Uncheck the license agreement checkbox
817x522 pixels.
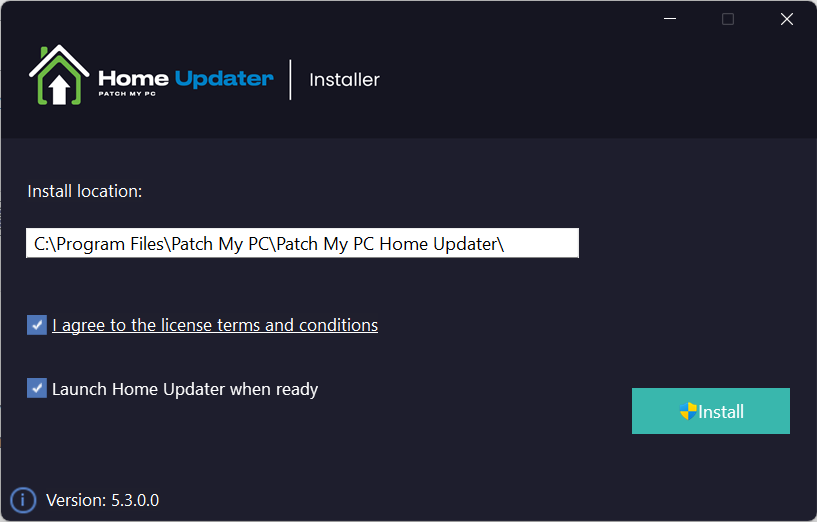[37, 325]
